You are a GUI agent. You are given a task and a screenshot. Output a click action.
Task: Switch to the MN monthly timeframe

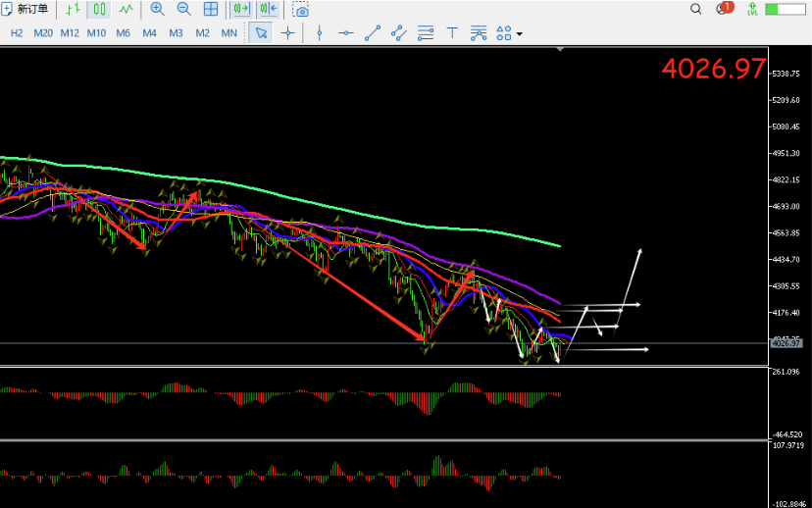(x=228, y=33)
